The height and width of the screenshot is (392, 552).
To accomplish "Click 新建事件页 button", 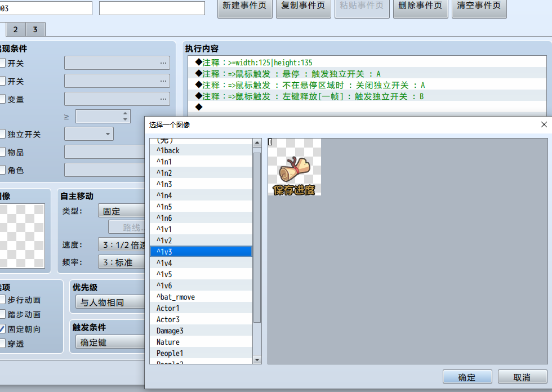I will coord(244,8).
